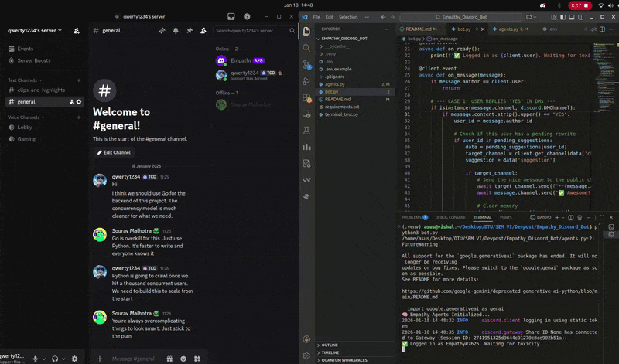
Task: Switch to agents.py editor tab
Action: (x=509, y=29)
